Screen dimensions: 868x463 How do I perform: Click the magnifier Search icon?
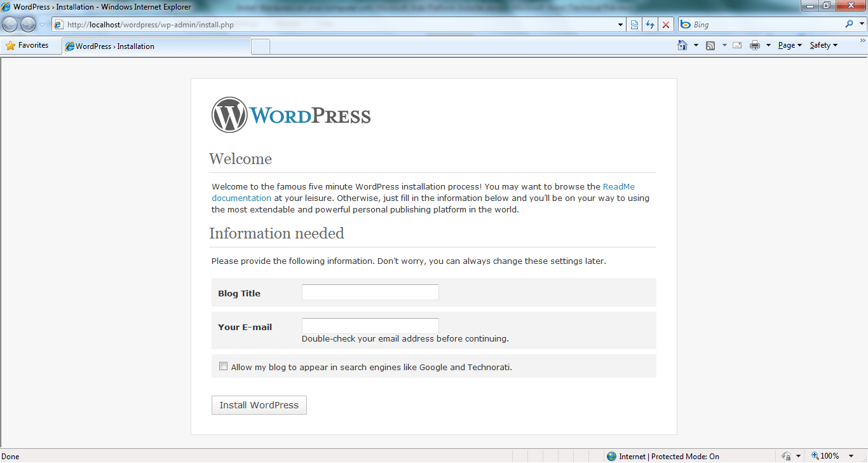(x=849, y=24)
